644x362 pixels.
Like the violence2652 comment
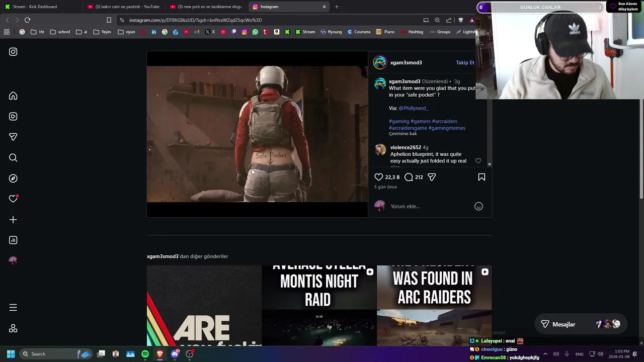coord(478,161)
